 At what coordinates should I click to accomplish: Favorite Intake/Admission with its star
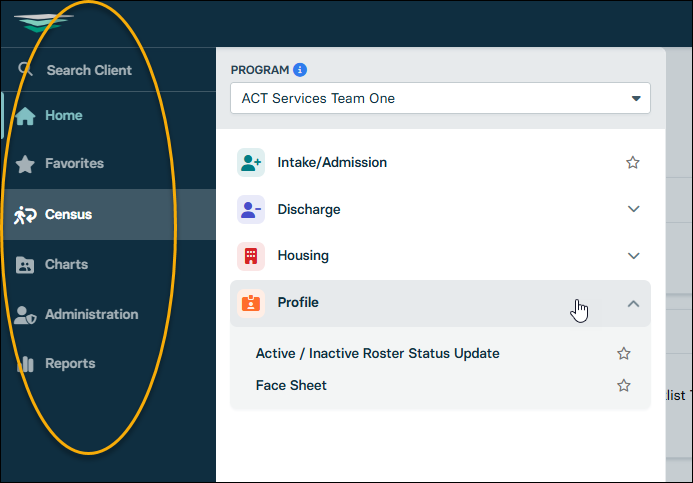tap(632, 162)
